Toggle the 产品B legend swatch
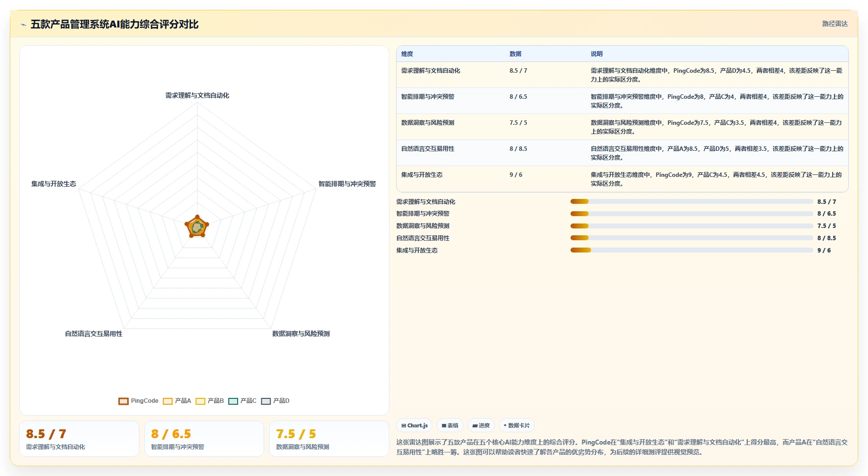Viewport: 868px width, 476px height. [200, 401]
